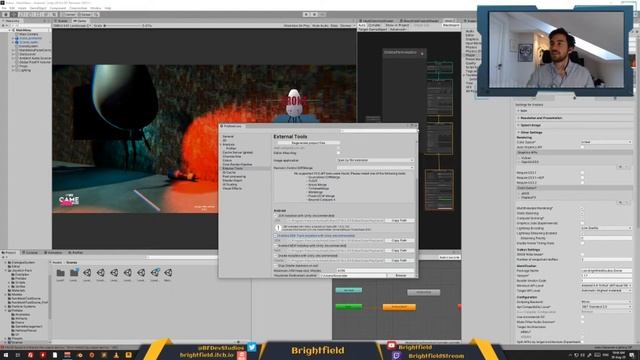This screenshot has height=360, width=640.
Task: Open the Edit menu
Action: point(12,8)
